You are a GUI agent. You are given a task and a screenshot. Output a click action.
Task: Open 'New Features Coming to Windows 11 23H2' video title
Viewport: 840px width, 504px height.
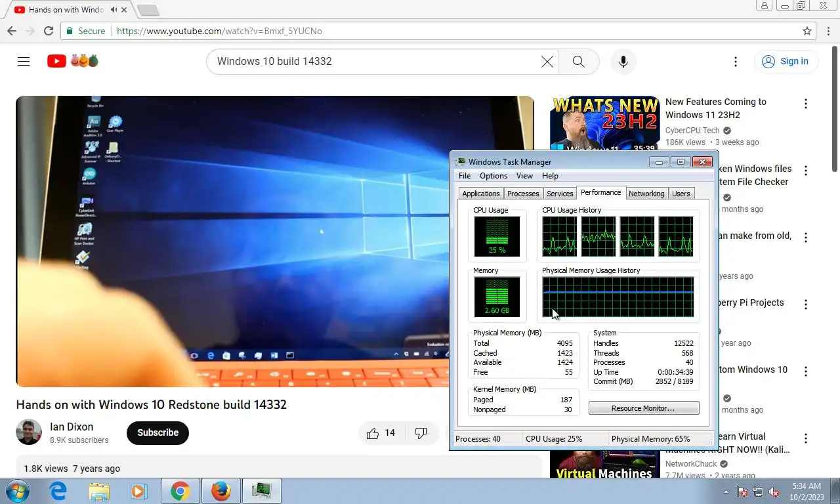pyautogui.click(x=716, y=108)
